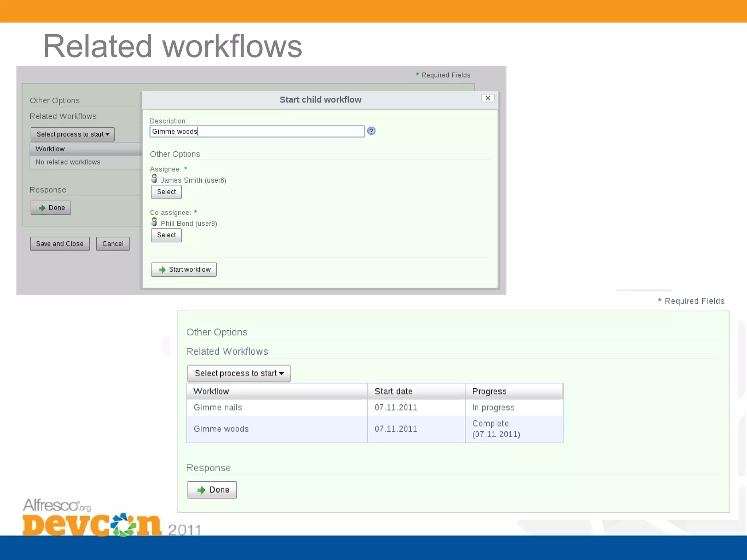Click the James Smith user icon
Image resolution: width=747 pixels, height=560 pixels.
(x=154, y=179)
